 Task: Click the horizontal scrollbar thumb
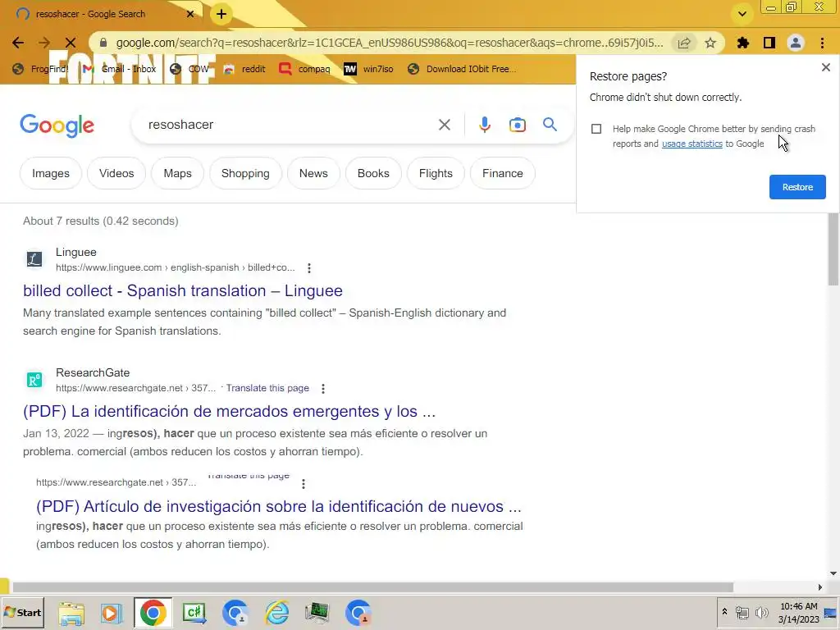click(x=372, y=587)
